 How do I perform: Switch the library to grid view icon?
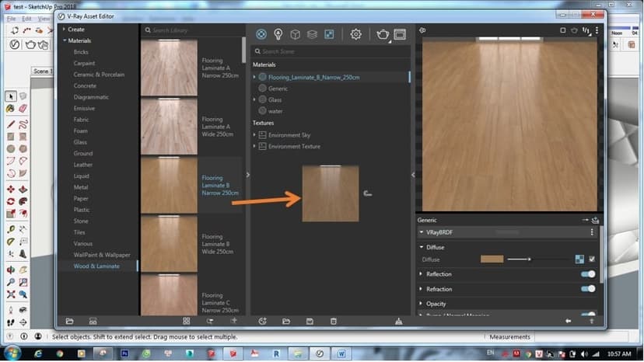(x=187, y=321)
